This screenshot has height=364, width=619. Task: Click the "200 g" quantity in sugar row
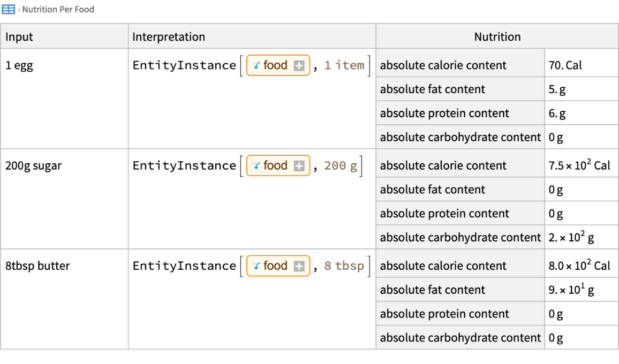[341, 166]
